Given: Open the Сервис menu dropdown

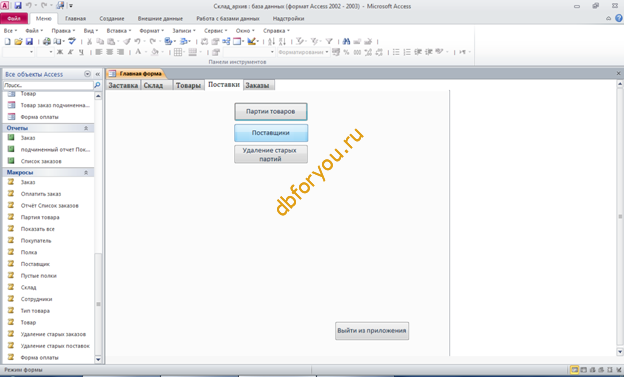Looking at the screenshot, I should (x=215, y=31).
